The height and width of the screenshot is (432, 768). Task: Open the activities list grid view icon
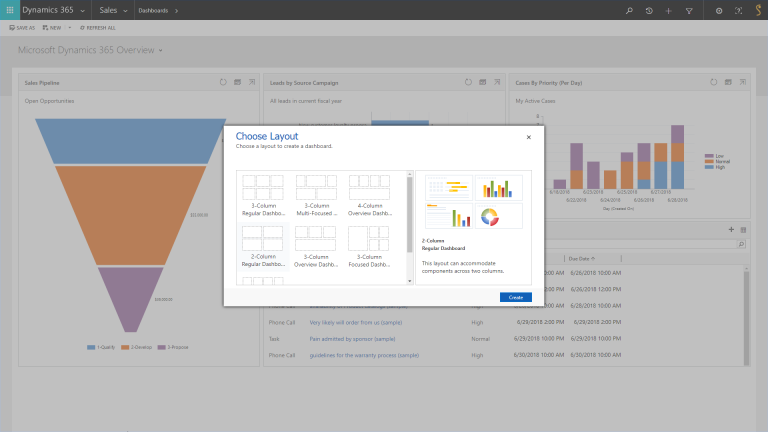(x=743, y=230)
